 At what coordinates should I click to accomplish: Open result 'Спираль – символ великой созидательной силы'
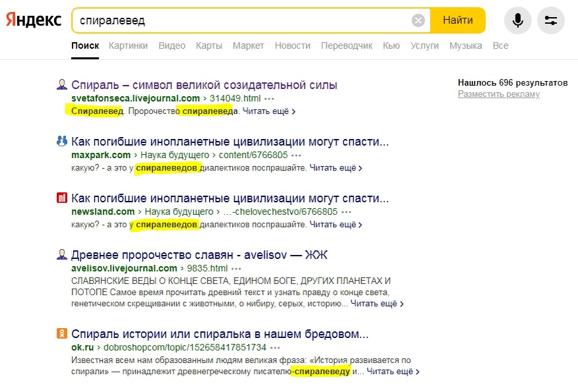(x=204, y=85)
